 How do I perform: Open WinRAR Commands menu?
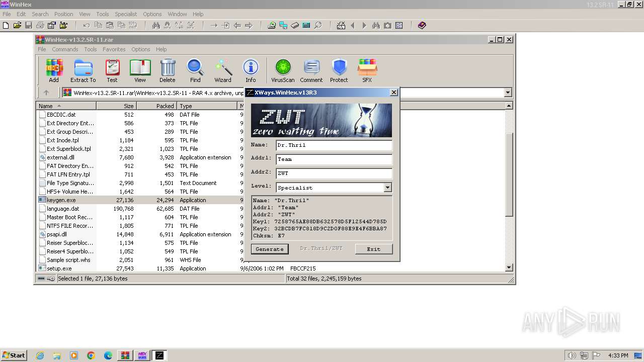coord(65,49)
